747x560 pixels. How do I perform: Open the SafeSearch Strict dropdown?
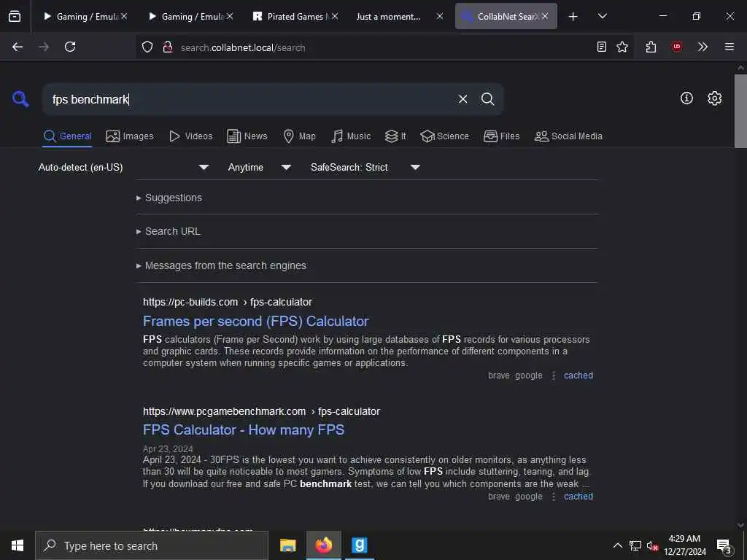click(x=365, y=167)
